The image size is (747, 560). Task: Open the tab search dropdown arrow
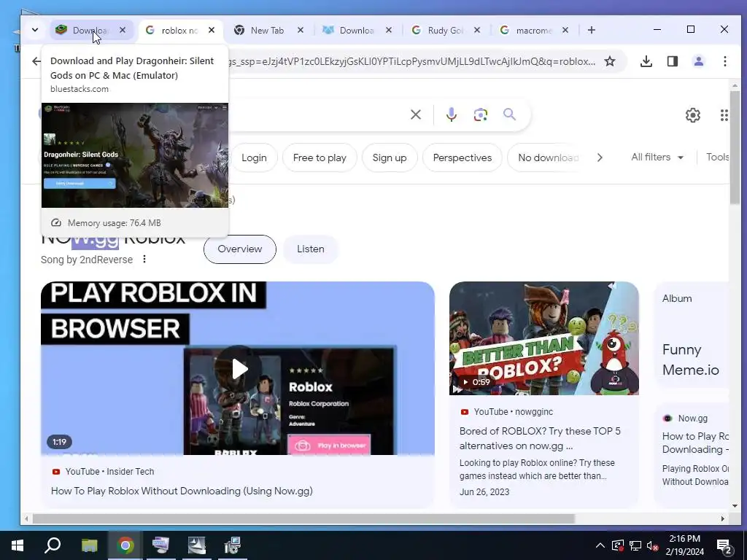tap(35, 30)
